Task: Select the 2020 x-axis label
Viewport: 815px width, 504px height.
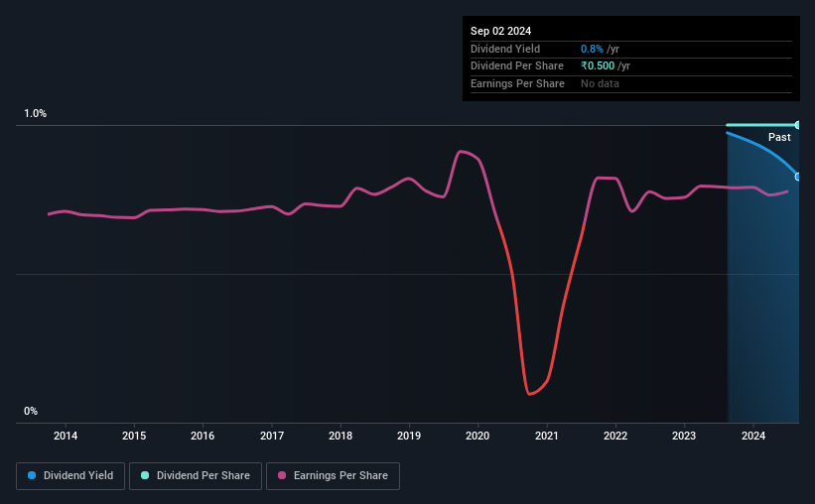Action: tap(477, 436)
